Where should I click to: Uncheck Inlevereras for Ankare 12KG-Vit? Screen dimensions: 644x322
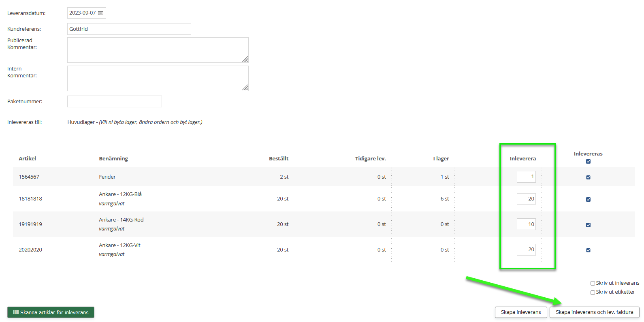[588, 250]
